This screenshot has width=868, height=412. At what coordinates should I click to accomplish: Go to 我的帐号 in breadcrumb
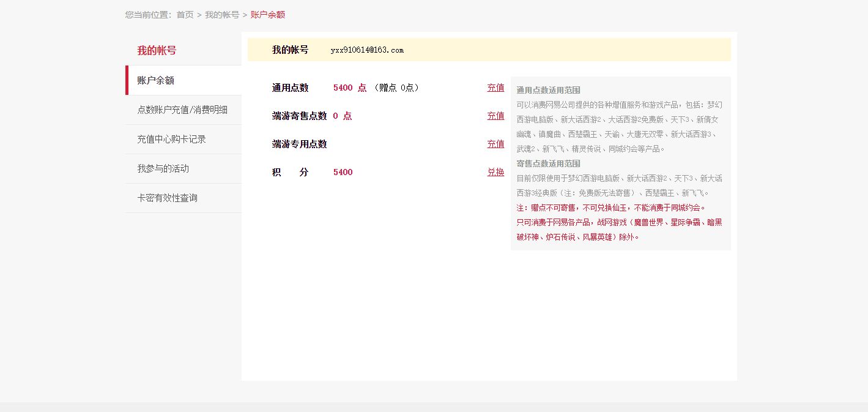coord(222,15)
